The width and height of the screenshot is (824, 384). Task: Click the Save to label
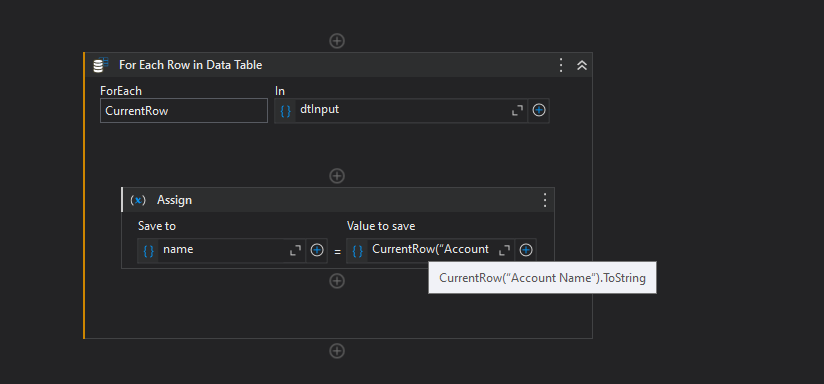(x=157, y=226)
